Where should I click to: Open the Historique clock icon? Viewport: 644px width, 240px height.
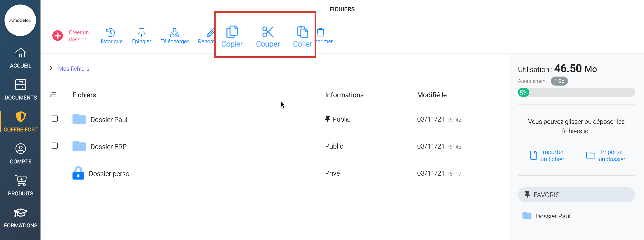pyautogui.click(x=110, y=33)
